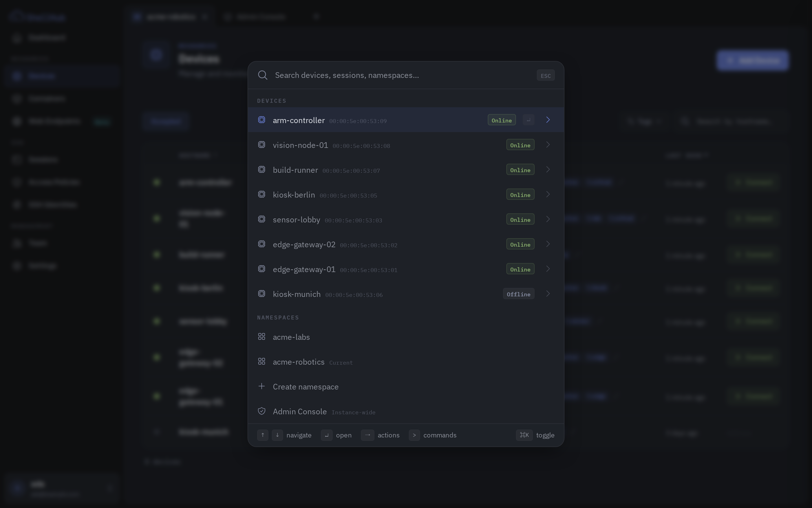
Task: Select MAC address 00:00:5e:00:53:05
Action: tap(348, 196)
